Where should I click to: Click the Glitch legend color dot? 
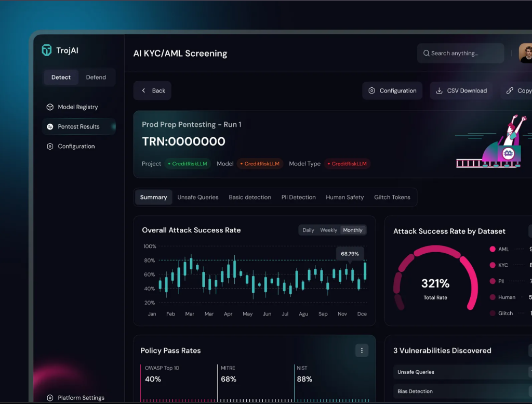pyautogui.click(x=493, y=314)
